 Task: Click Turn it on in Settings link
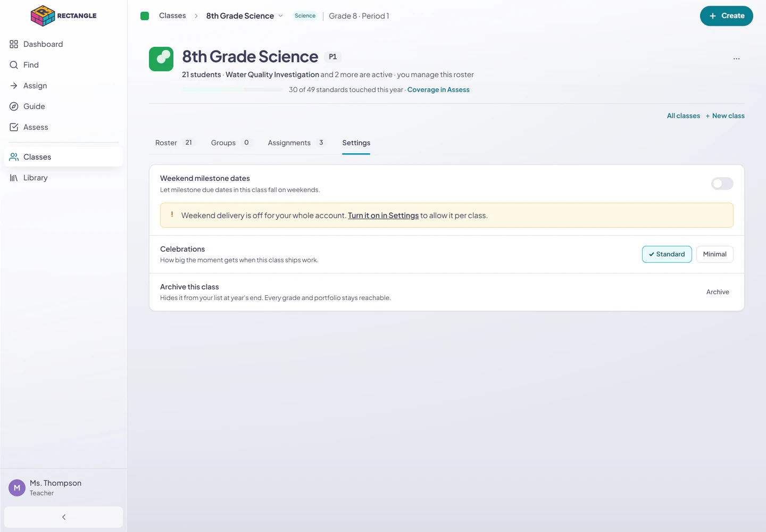click(383, 215)
